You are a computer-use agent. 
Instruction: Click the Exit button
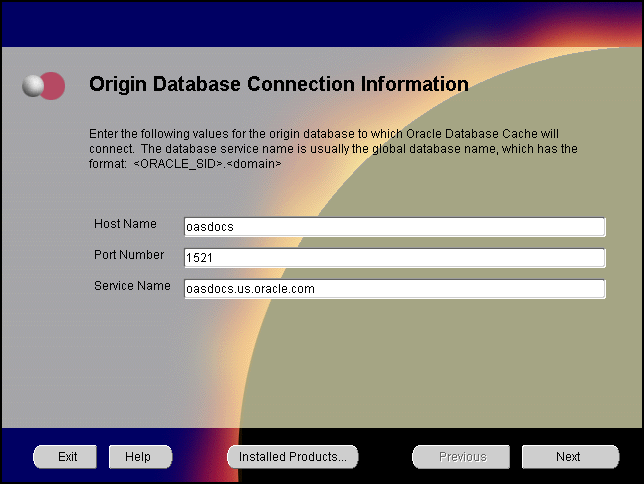click(x=65, y=456)
